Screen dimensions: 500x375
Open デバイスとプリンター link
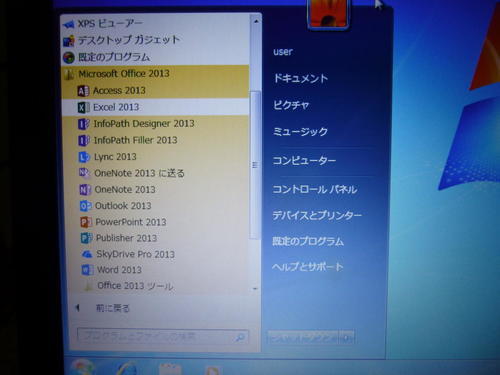(317, 215)
